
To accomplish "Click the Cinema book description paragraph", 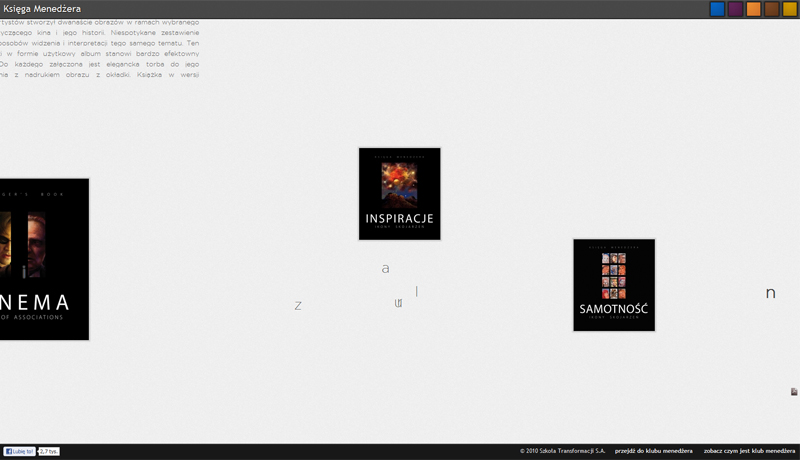I will pyautogui.click(x=99, y=48).
